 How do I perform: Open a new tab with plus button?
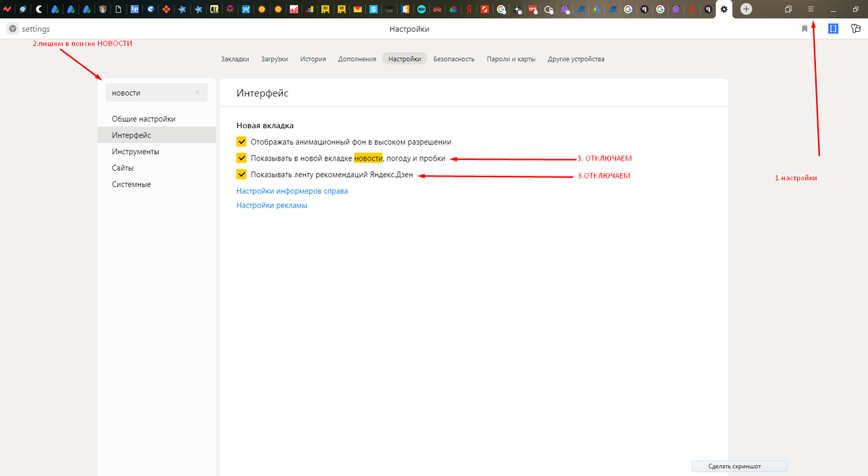(x=746, y=9)
